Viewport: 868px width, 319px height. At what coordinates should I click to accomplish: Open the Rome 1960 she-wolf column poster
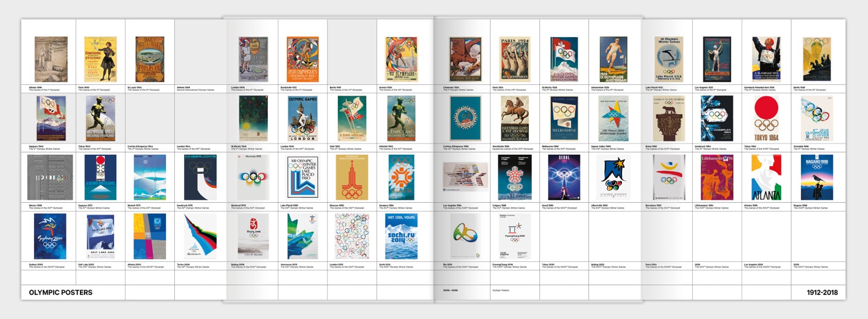(x=668, y=118)
